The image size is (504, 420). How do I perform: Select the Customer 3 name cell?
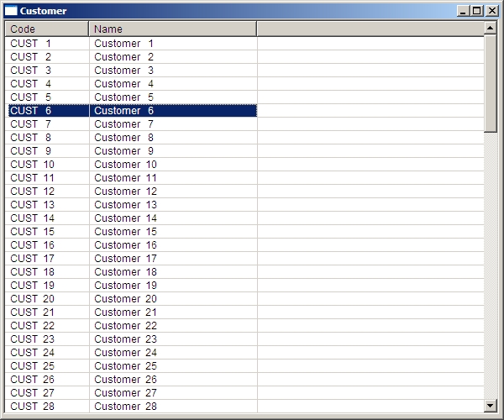click(173, 71)
